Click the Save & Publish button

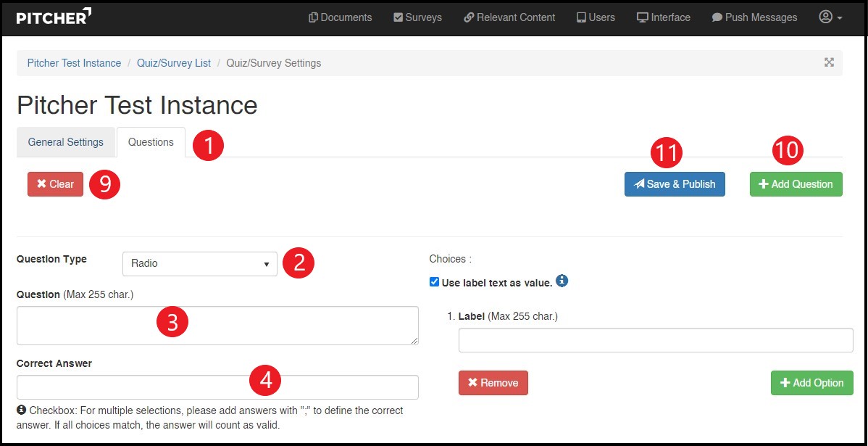pyautogui.click(x=675, y=184)
